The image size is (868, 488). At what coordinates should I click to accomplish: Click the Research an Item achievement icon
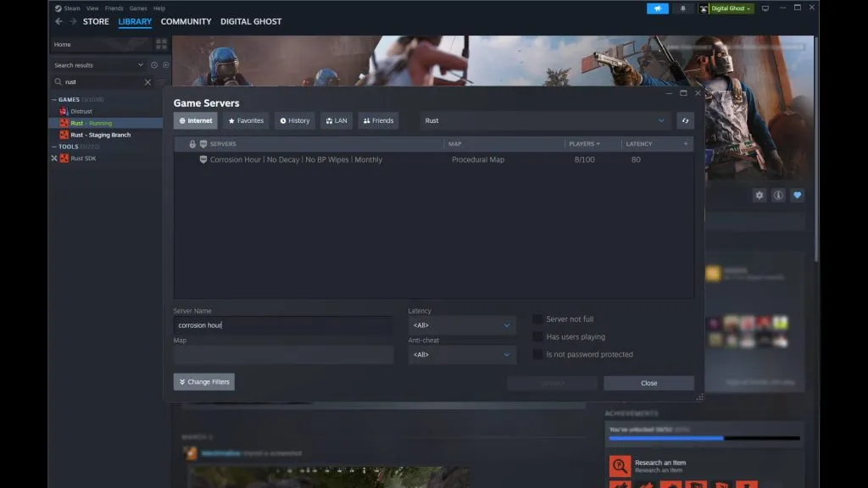[620, 466]
